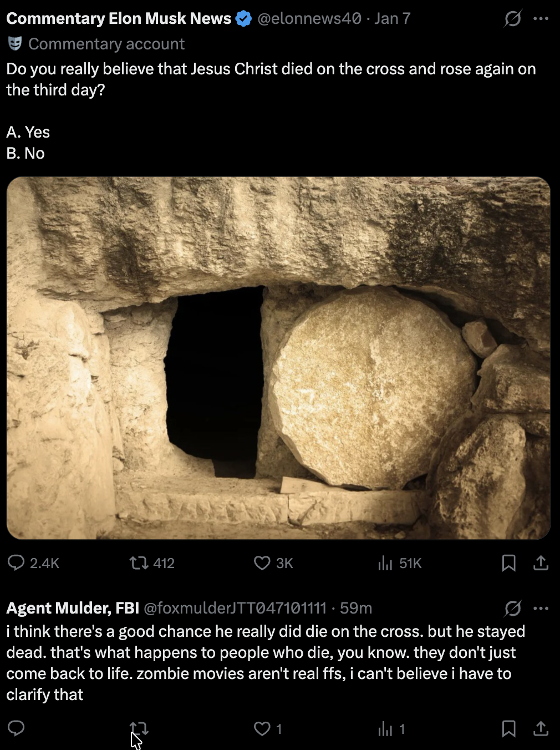Bookmark the Commentary Elon Musk News post
The image size is (560, 750).
[508, 563]
